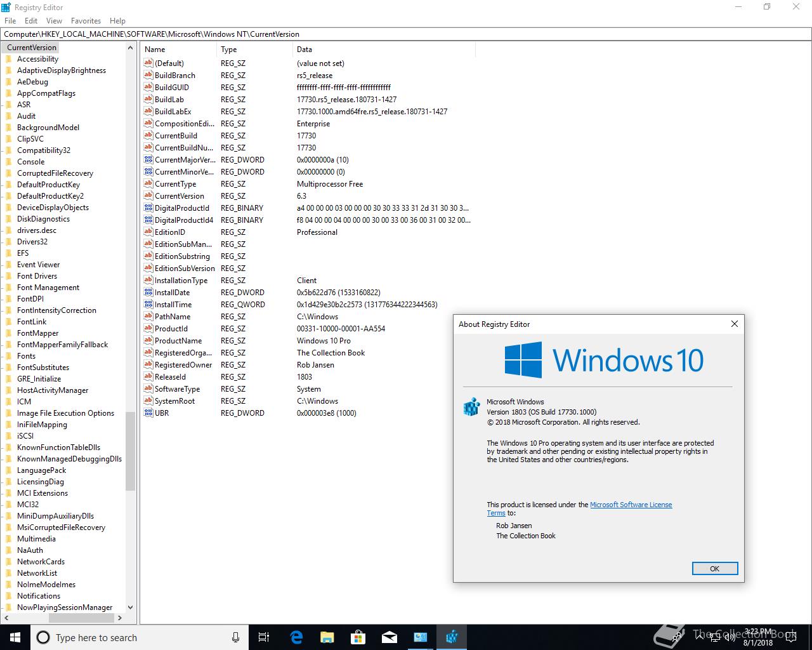Screen dimensions: 812x650
Task: Click the Multimedia key folder icon
Action: [x=9, y=539]
